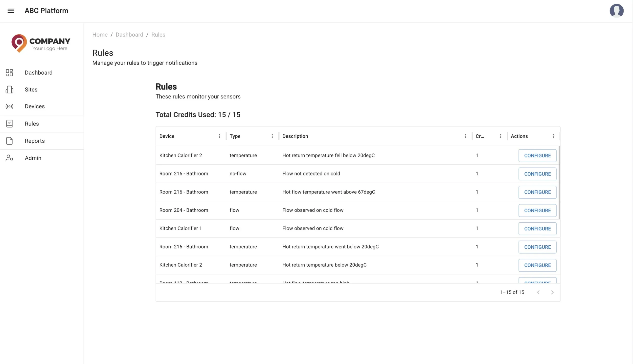This screenshot has height=364, width=633.
Task: Click the Admin user-gear icon in sidebar
Action: click(x=9, y=158)
